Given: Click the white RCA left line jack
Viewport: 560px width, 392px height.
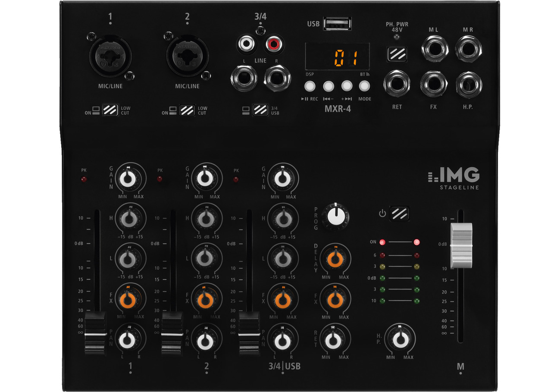Looking at the screenshot, I should [247, 44].
